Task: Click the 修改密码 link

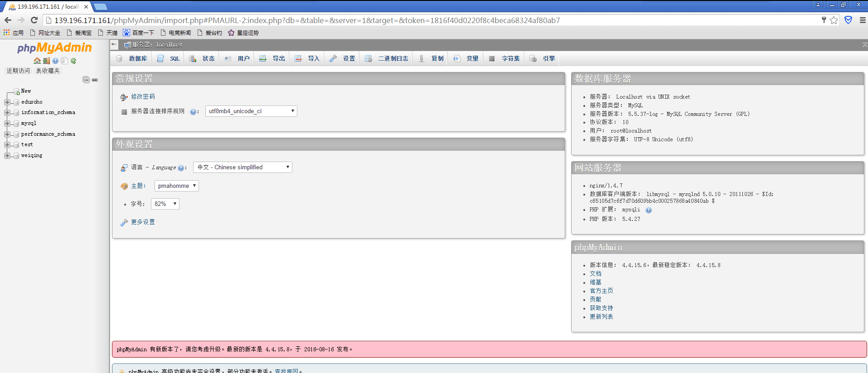Action: [x=143, y=96]
